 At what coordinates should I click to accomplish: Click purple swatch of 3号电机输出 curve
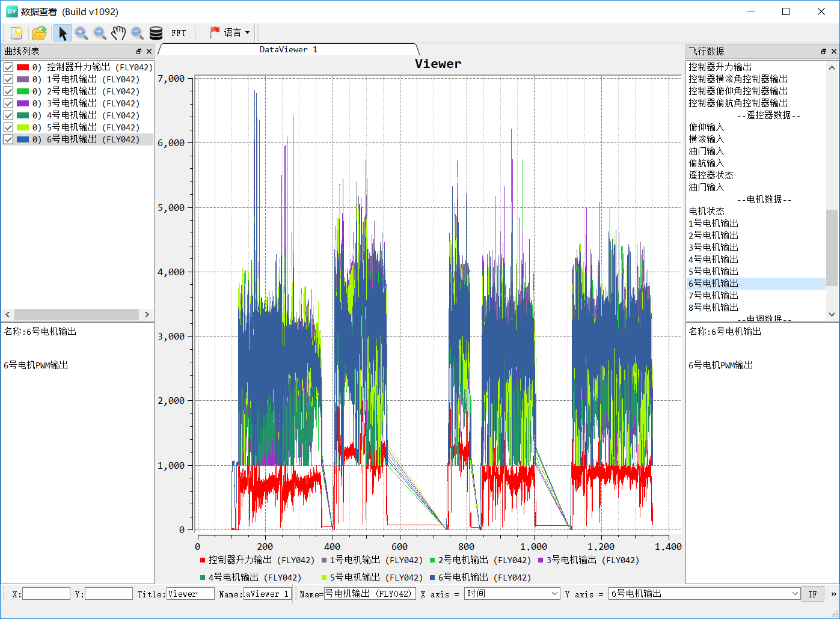pos(23,103)
